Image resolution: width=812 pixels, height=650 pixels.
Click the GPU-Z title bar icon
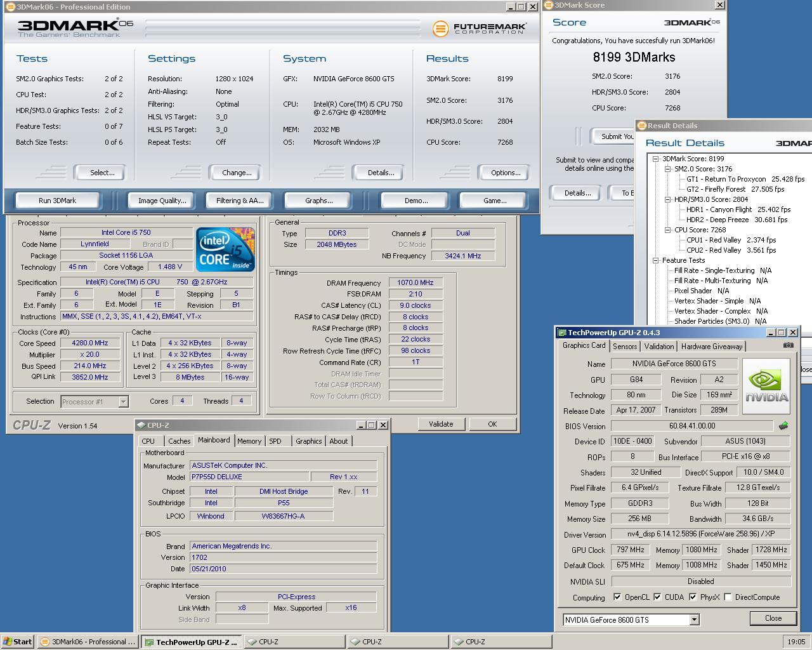[562, 333]
